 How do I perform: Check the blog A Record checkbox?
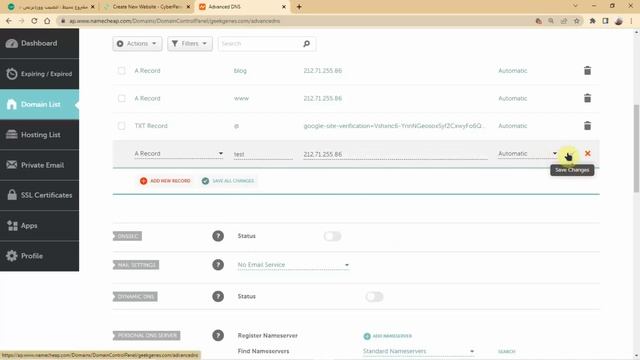122,71
